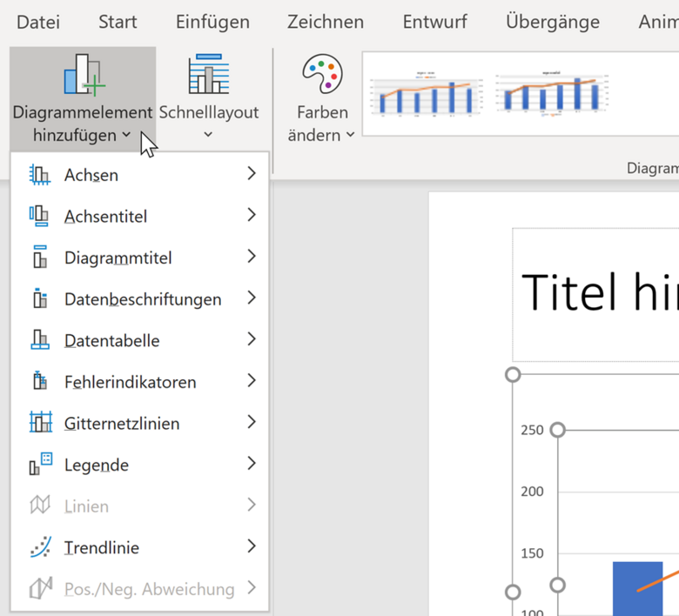This screenshot has height=616, width=679.
Task: Click the Achsen menu icon
Action: pos(40,175)
